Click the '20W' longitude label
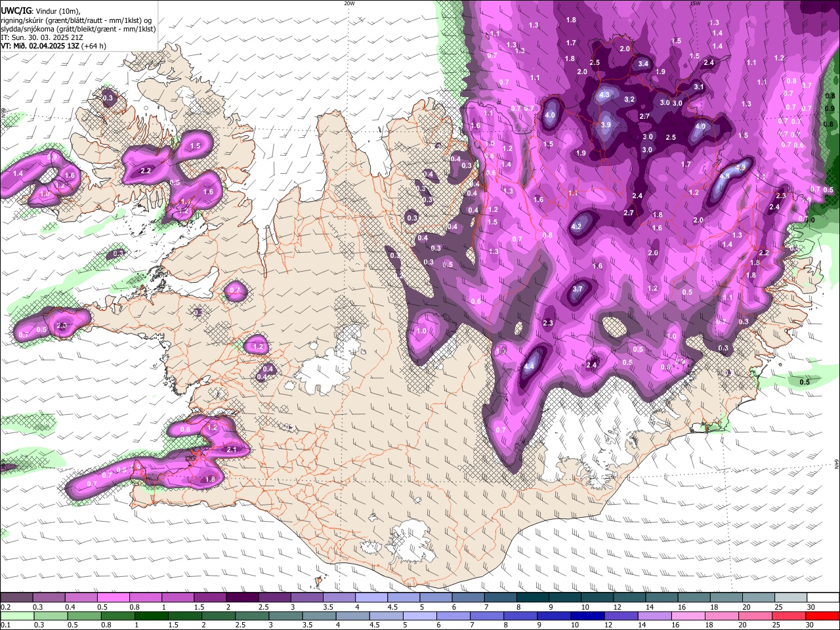The image size is (840, 630). (x=348, y=3)
